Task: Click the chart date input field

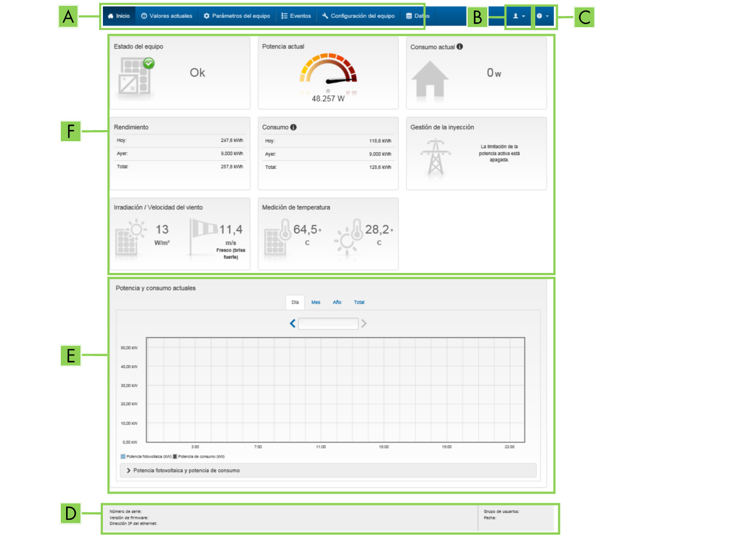Action: [x=328, y=324]
